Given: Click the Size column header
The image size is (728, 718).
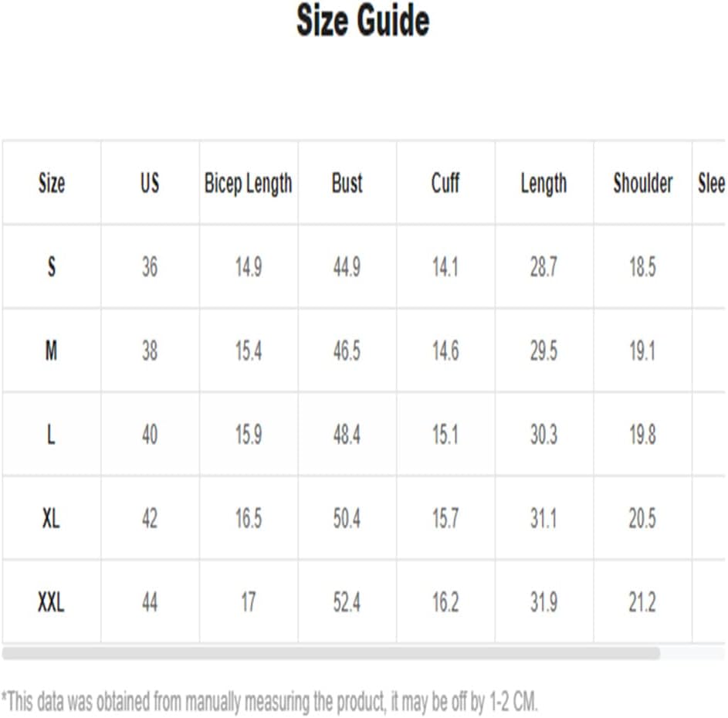Looking at the screenshot, I should tap(52, 182).
